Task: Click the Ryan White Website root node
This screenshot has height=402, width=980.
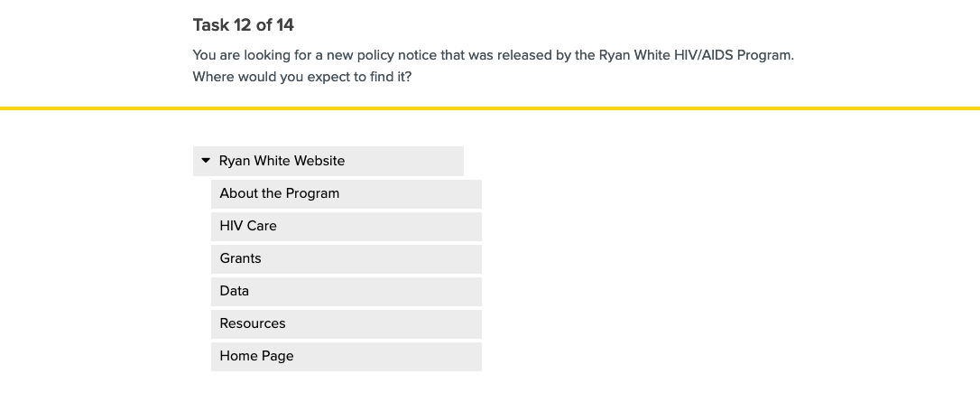Action: 282,161
